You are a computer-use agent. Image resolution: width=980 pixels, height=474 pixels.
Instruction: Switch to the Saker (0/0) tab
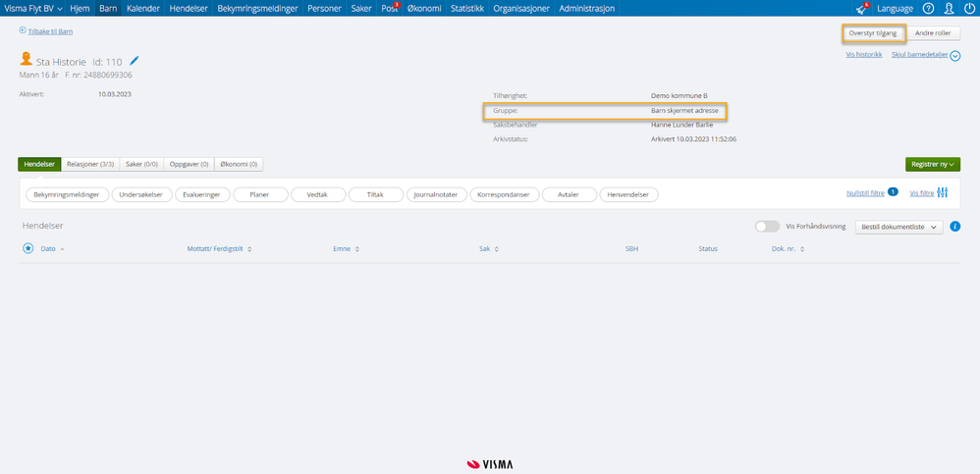141,164
